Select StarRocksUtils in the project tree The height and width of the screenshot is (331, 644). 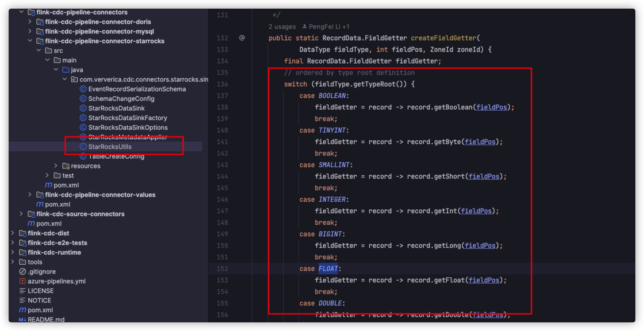[110, 147]
